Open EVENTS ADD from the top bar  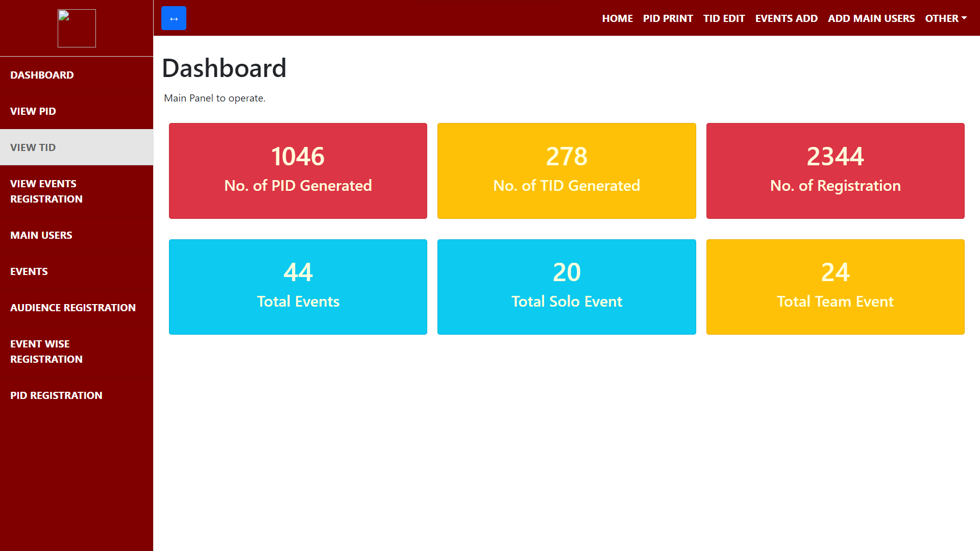786,18
